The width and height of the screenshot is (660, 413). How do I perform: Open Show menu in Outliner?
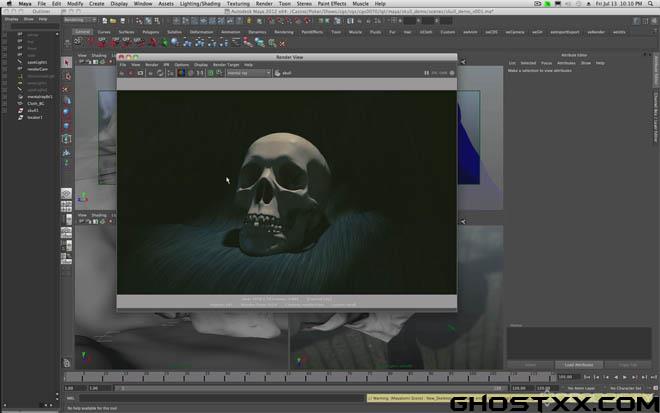29,19
